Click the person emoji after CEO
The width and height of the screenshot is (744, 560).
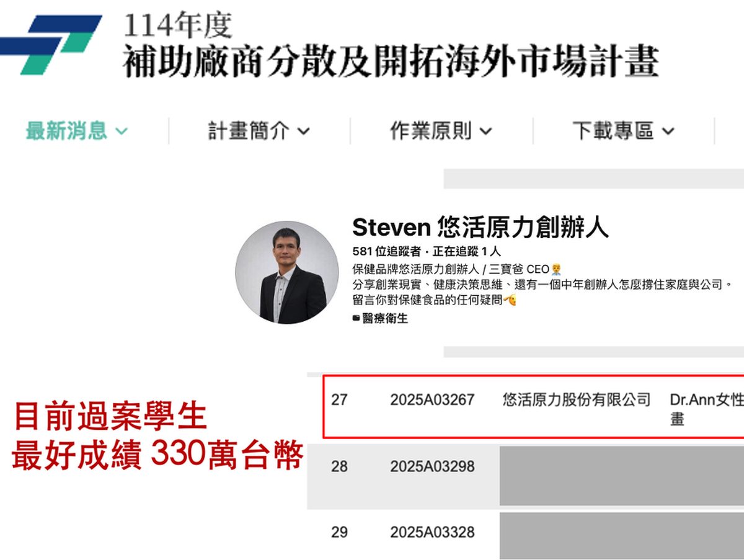[x=557, y=269]
